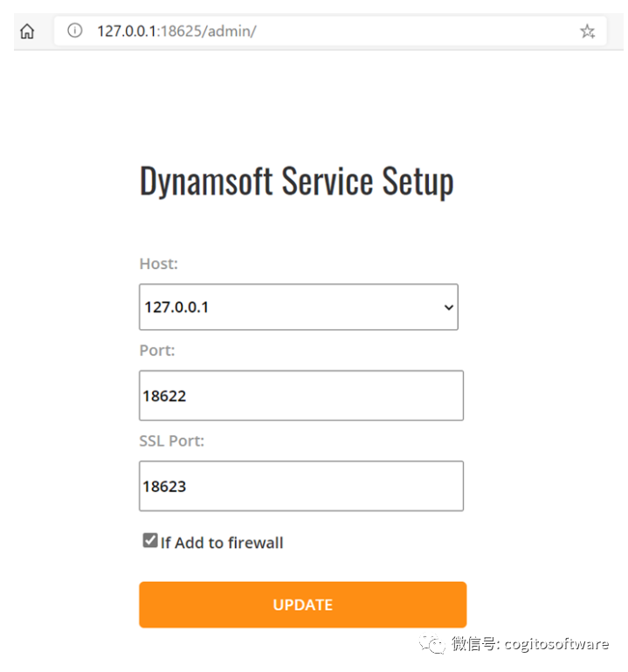Click the Port: label
The height and width of the screenshot is (672, 628).
[157, 350]
